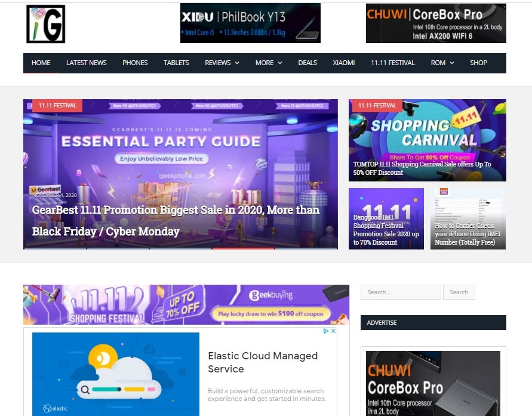The height and width of the screenshot is (416, 532).
Task: Open the Deals menu item
Action: 307,63
